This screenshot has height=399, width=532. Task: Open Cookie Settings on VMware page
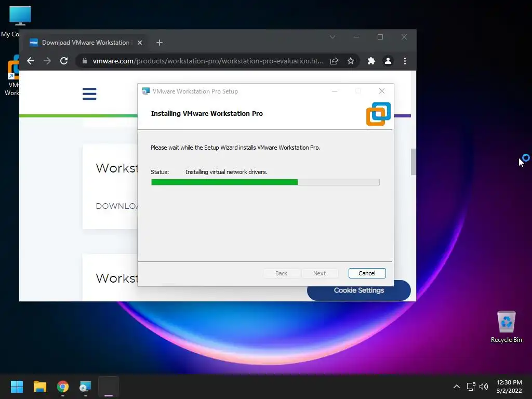point(359,290)
